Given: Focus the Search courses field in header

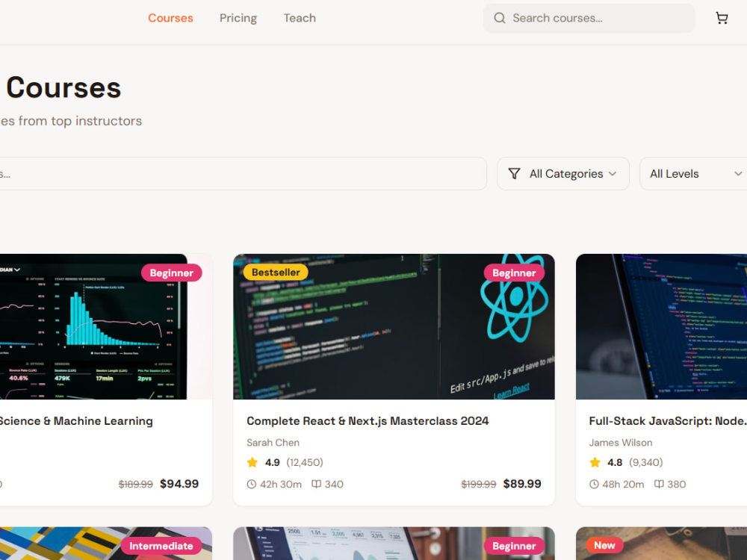Looking at the screenshot, I should point(589,18).
